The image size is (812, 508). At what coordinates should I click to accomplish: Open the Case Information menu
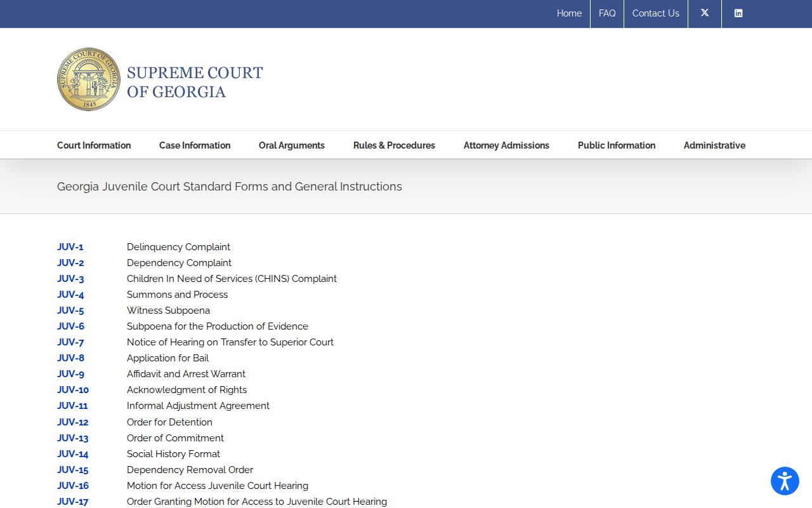195,145
